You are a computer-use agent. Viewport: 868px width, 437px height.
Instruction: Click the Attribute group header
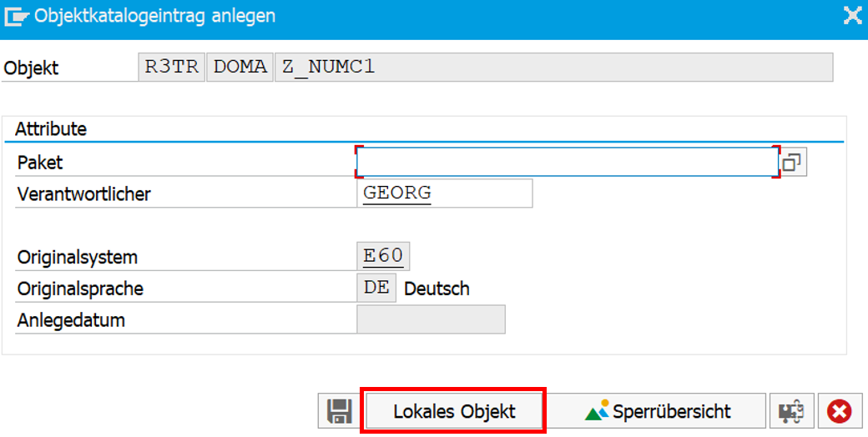[51, 129]
